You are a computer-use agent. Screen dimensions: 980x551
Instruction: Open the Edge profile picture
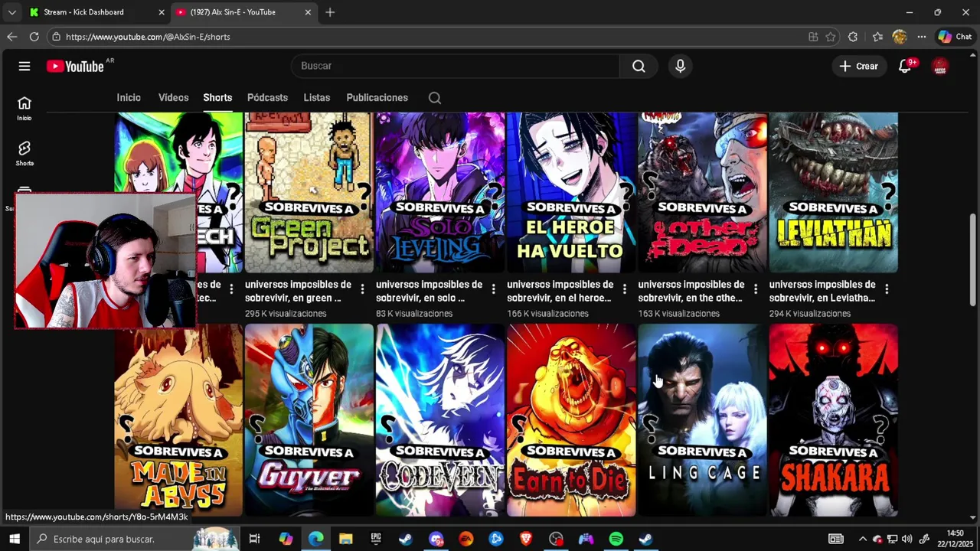(900, 37)
